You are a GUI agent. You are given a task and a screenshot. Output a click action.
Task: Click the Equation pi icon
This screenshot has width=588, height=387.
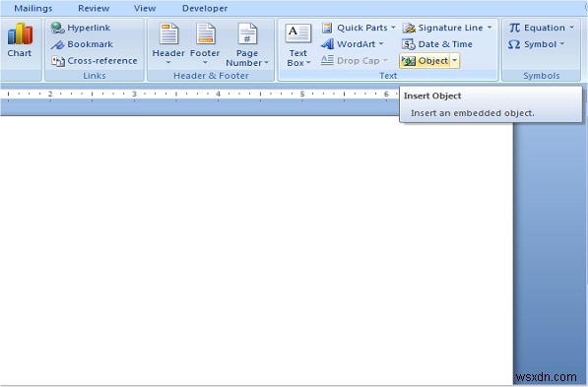click(x=514, y=28)
